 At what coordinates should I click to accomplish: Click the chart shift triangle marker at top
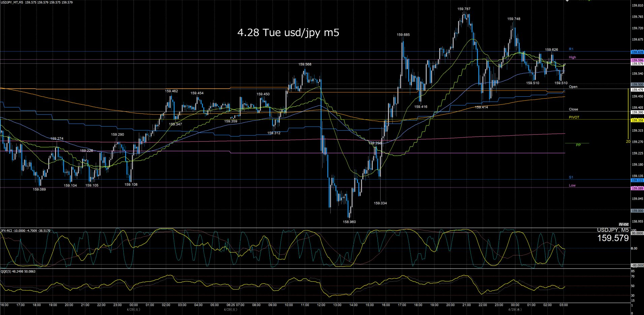point(567,1)
